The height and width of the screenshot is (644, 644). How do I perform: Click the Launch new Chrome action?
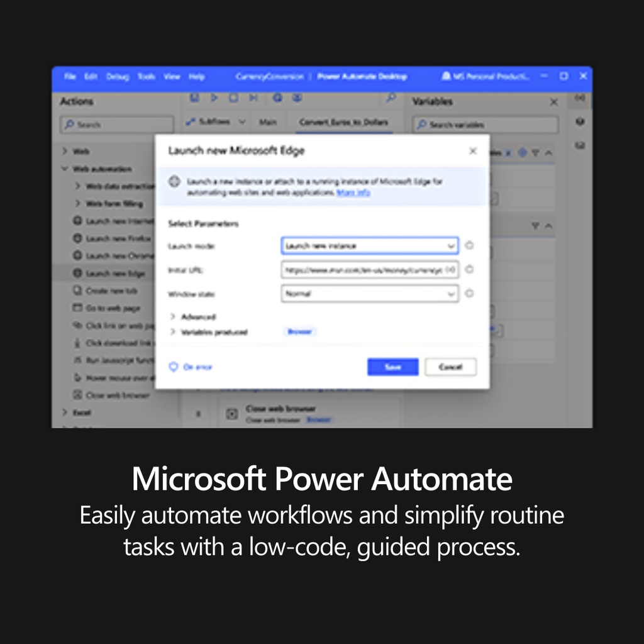pyautogui.click(x=114, y=255)
